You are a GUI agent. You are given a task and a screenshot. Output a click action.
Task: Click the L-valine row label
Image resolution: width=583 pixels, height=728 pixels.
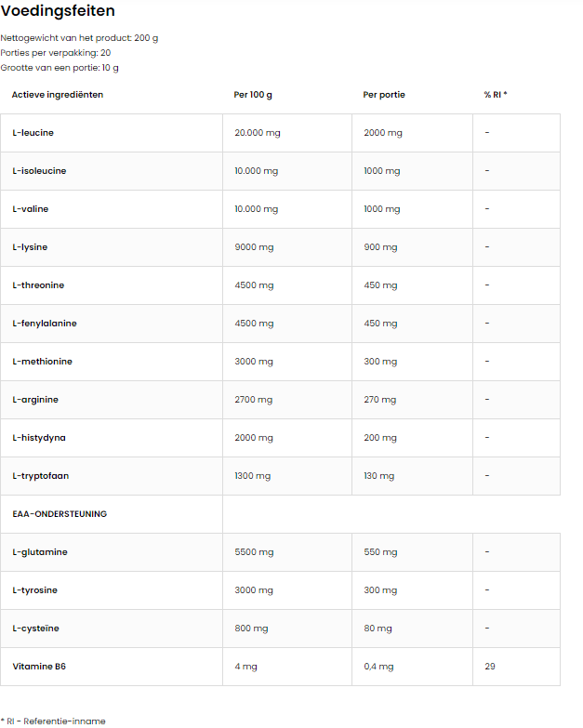30,209
